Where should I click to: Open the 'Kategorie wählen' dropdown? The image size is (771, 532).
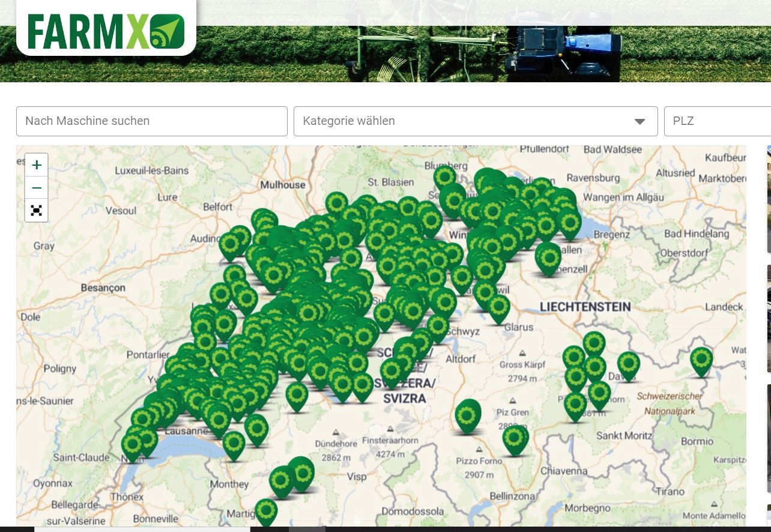coord(475,121)
